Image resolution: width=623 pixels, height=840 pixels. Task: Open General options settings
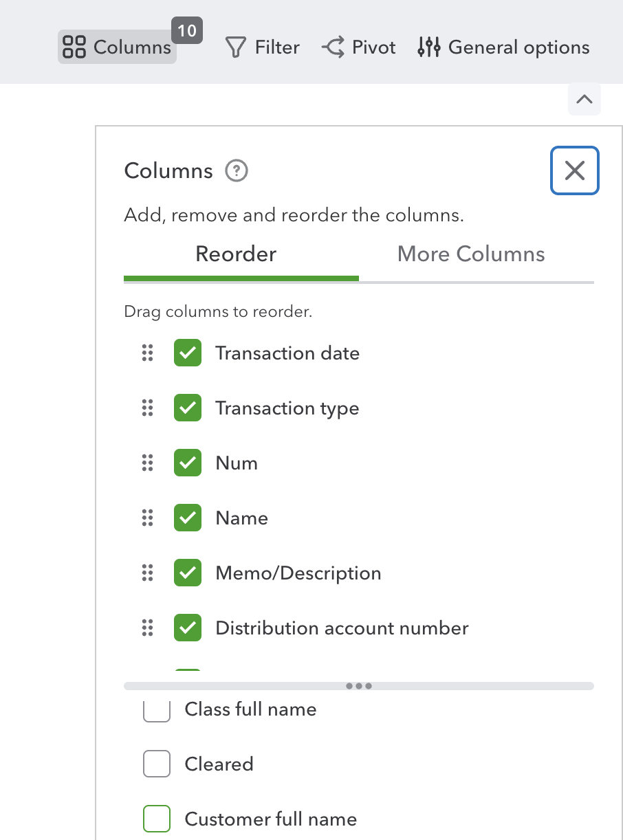[x=504, y=47]
